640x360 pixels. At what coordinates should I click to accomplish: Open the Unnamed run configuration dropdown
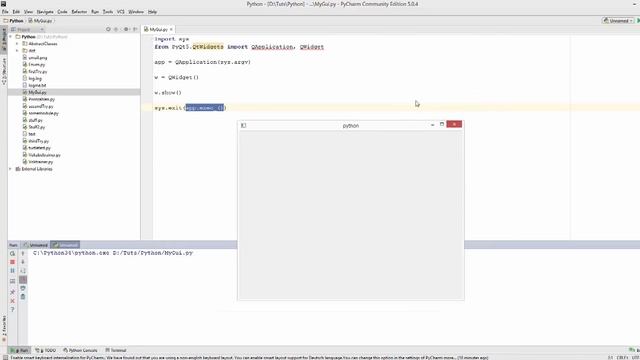618,20
